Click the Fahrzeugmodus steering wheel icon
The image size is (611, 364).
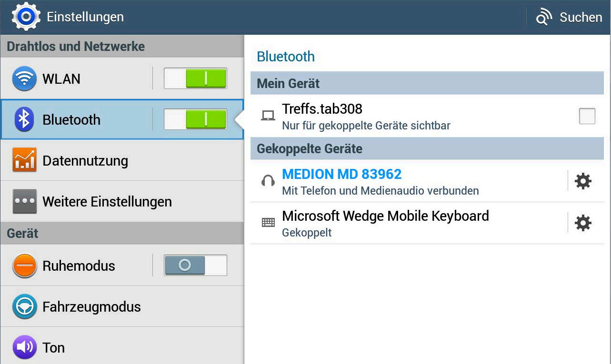pos(24,306)
